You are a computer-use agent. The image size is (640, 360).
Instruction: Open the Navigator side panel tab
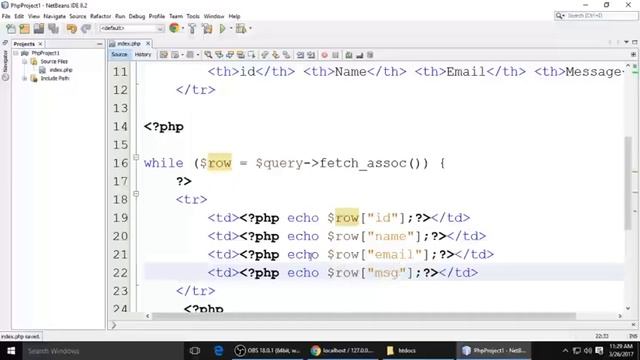pyautogui.click(x=5, y=65)
